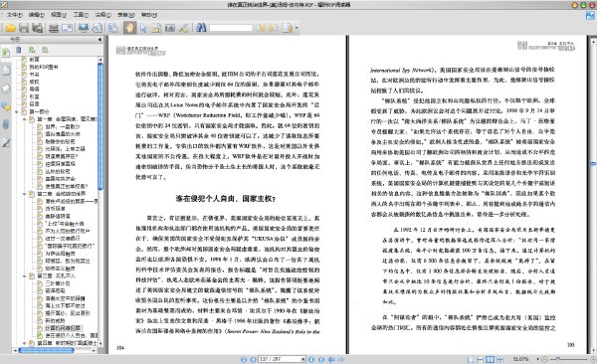Click the Find Previous icon beside the search box
Screen dimensions: 597x364
[261, 28]
